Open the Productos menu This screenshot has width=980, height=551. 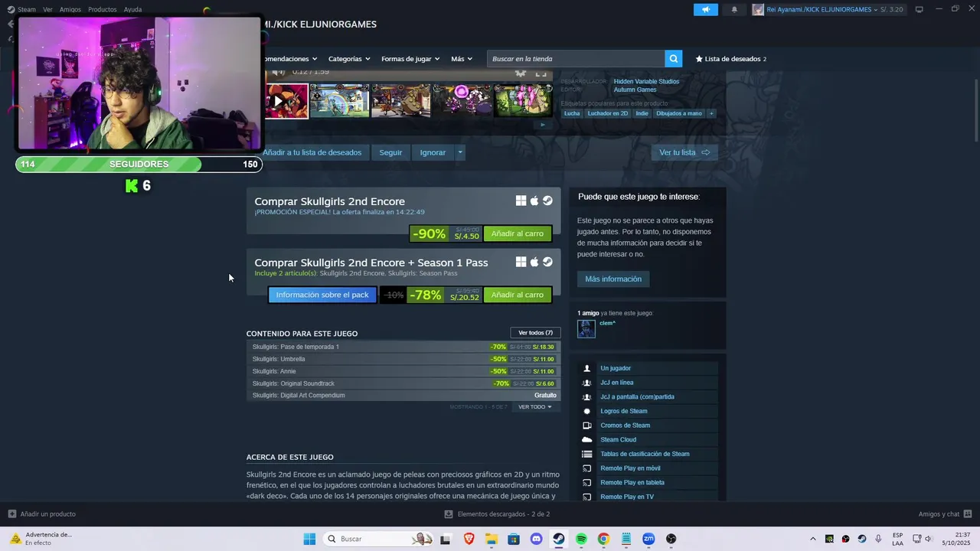click(103, 9)
